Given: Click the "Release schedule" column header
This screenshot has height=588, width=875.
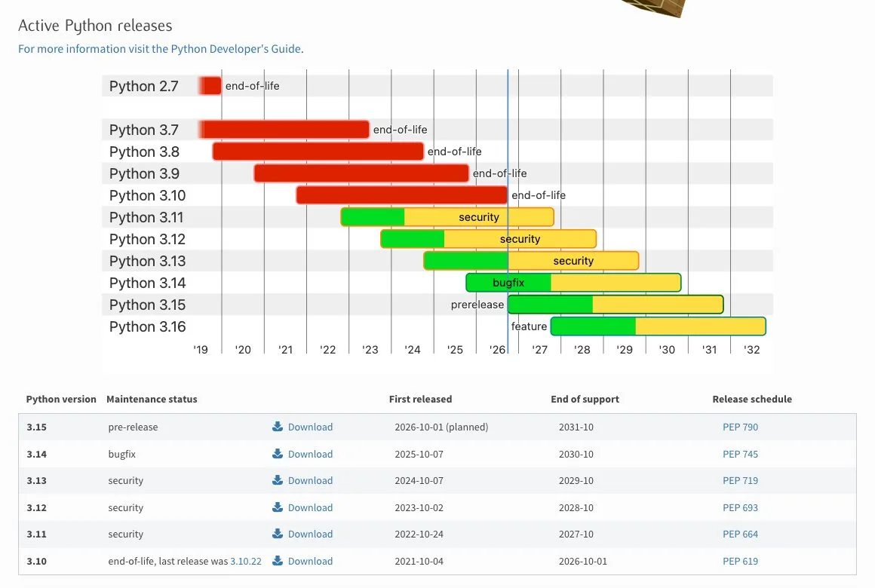Looking at the screenshot, I should point(752,399).
